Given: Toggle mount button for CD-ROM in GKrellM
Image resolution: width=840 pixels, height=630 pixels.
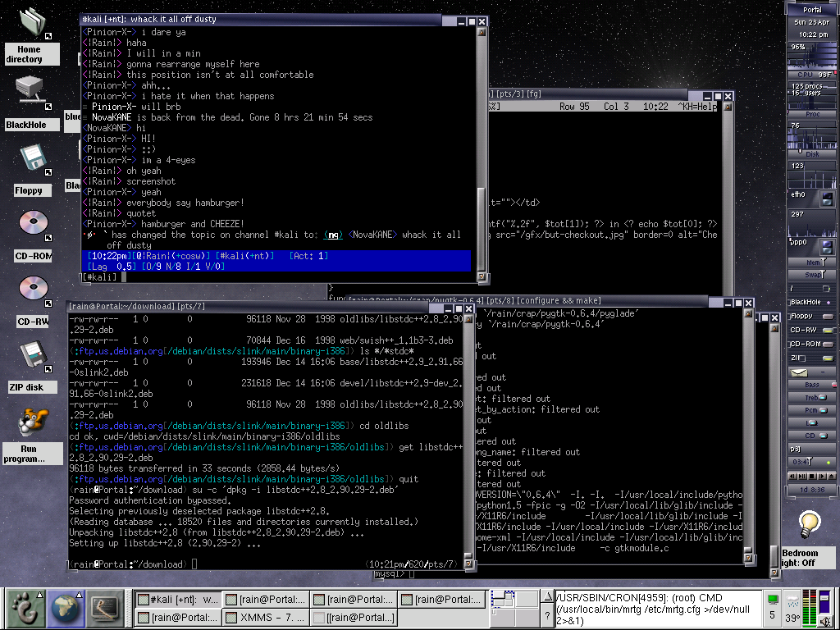Looking at the screenshot, I should (828, 345).
